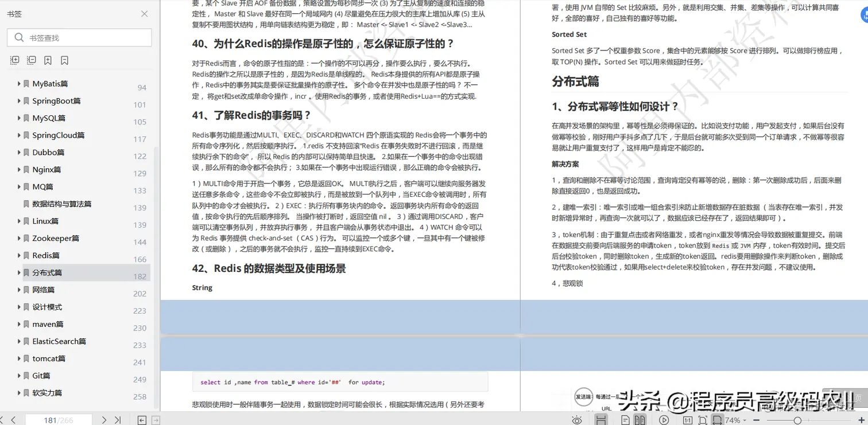The width and height of the screenshot is (868, 425).
Task: Click the bookmark icon beside MyBatis篇
Action: 26,84
